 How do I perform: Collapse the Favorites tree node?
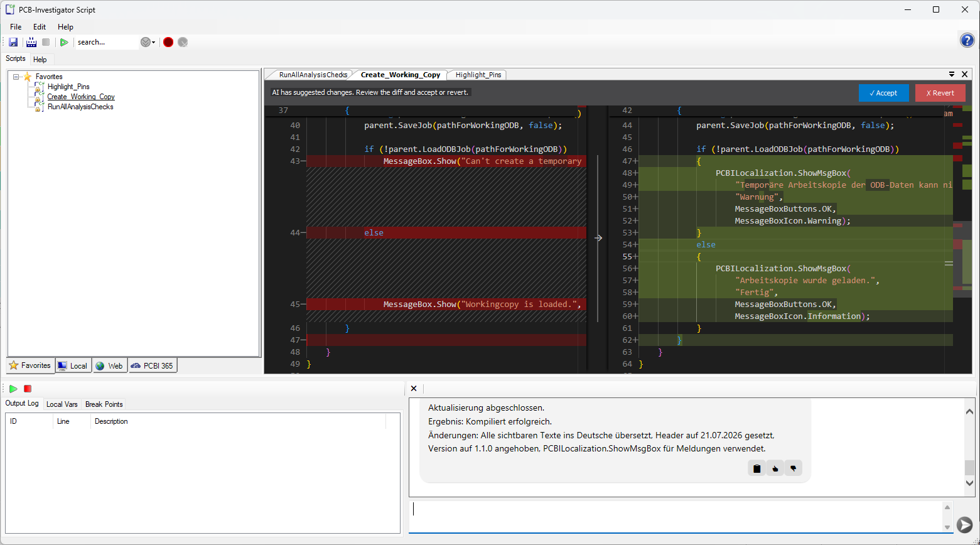click(x=16, y=77)
